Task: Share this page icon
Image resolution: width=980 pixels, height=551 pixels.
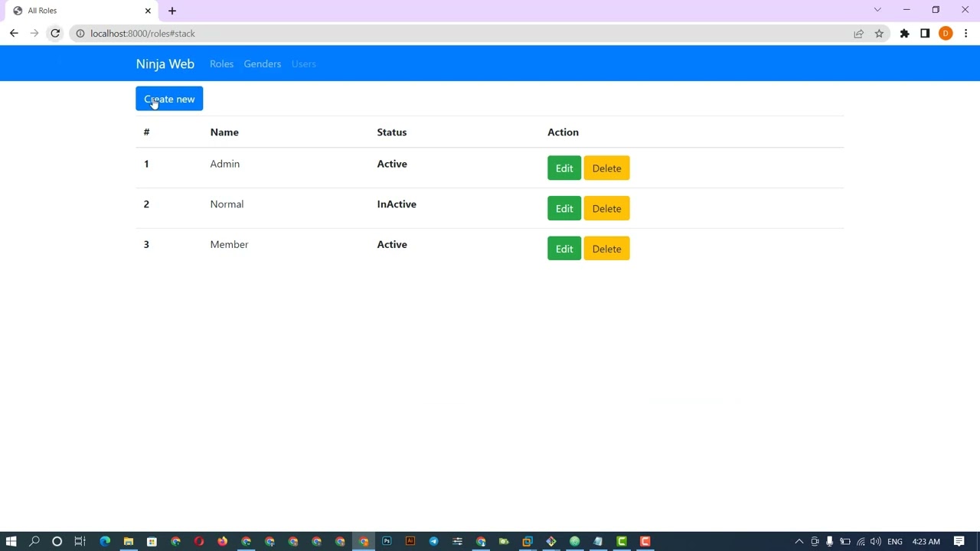Action: [858, 34]
